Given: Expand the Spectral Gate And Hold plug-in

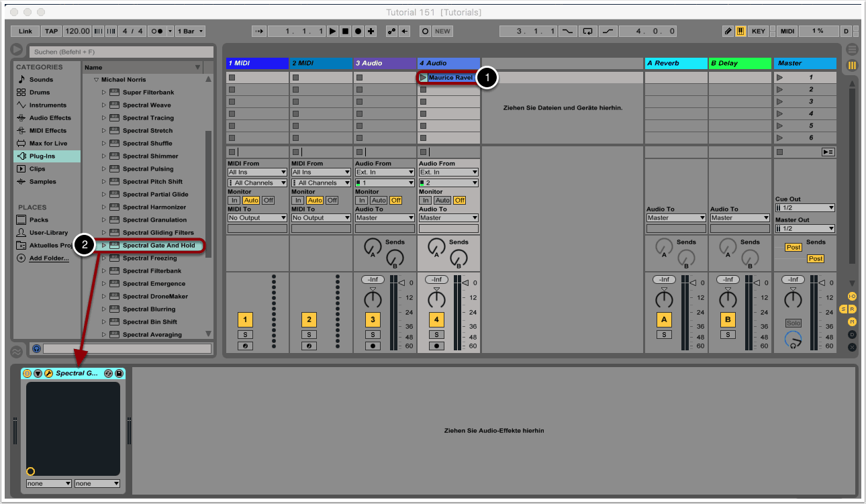Looking at the screenshot, I should click(104, 246).
